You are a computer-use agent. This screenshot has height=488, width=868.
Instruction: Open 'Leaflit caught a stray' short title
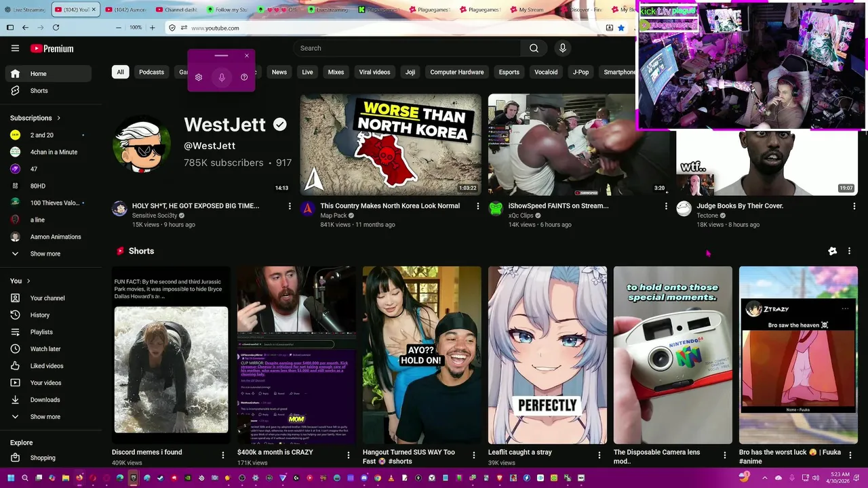coord(520,452)
